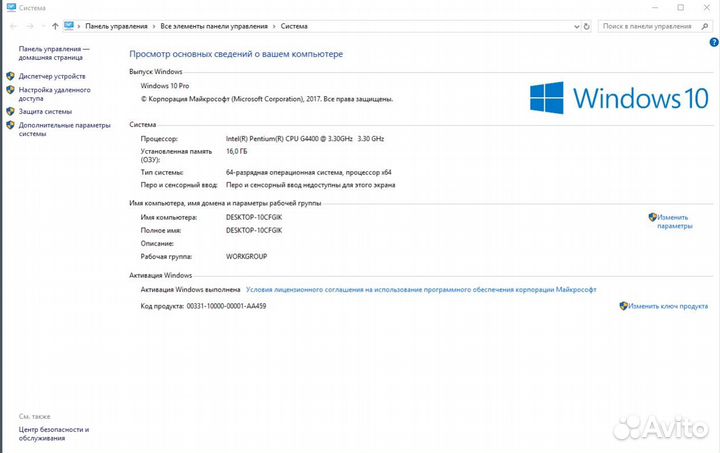The height and width of the screenshot is (453, 720).
Task: Click the shield icon next to Изменить ключ продукта
Action: [624, 306]
